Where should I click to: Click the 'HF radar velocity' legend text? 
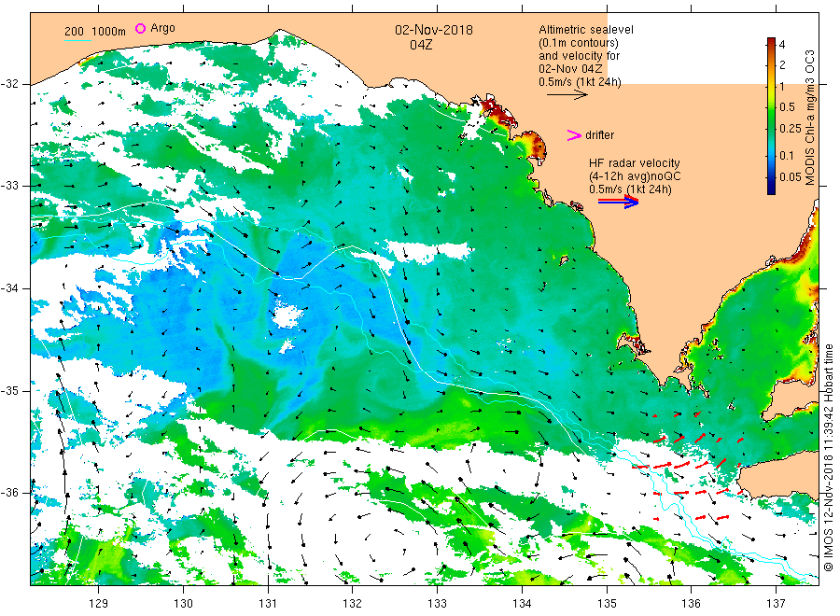635,162
